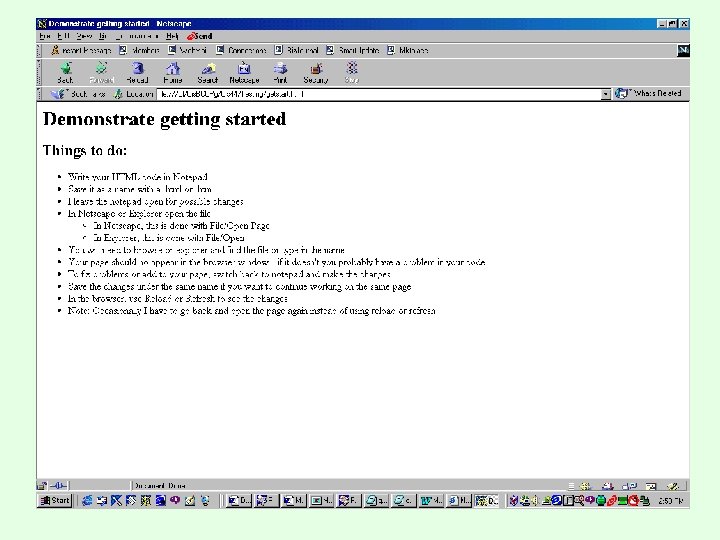The height and width of the screenshot is (540, 720).
Task: Click the online/offline connection icon
Action: [59, 485]
